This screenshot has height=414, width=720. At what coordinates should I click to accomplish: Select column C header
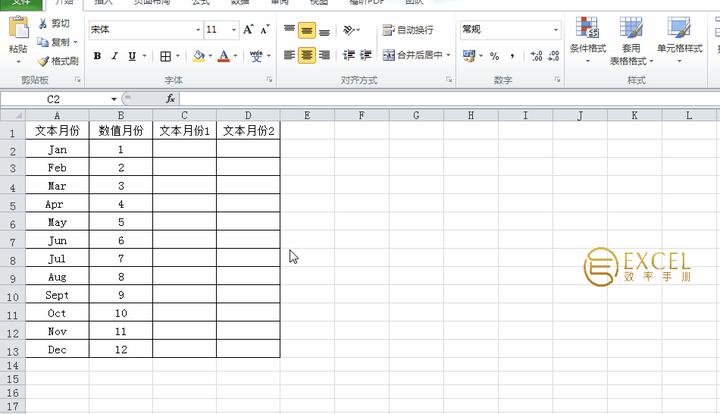(x=184, y=115)
